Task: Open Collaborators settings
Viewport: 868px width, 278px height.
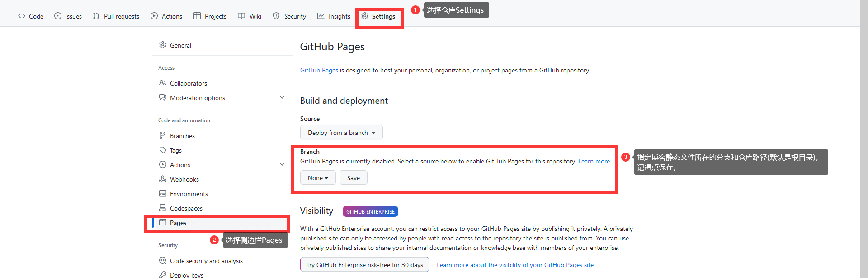Action: (x=222, y=83)
